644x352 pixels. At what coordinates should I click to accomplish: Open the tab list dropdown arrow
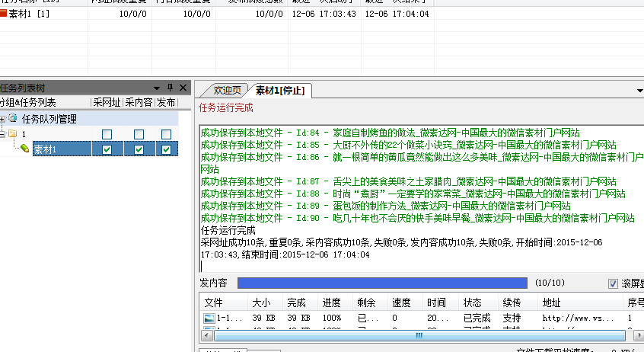pyautogui.click(x=640, y=91)
